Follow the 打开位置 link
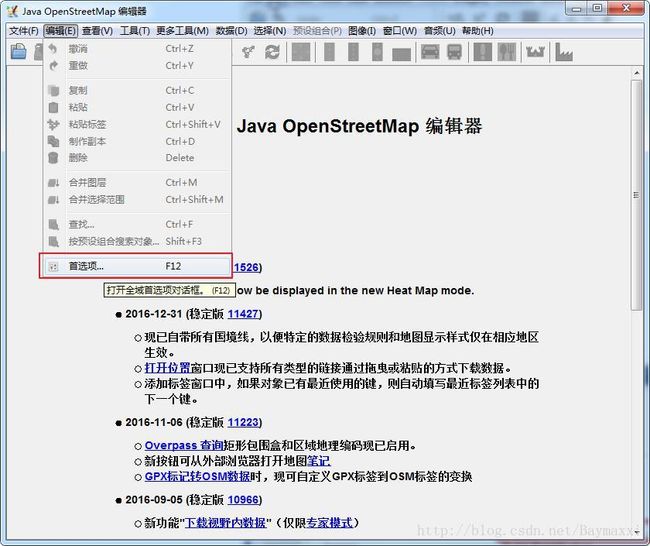 click(167, 368)
